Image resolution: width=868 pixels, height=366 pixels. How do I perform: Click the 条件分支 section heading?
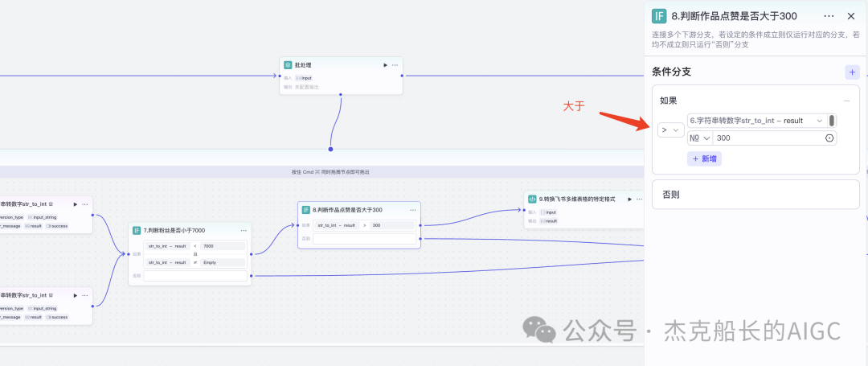coord(671,72)
